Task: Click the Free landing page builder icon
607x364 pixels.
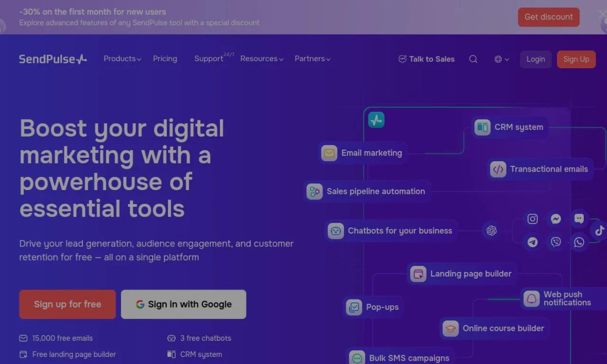Action: pyautogui.click(x=23, y=355)
